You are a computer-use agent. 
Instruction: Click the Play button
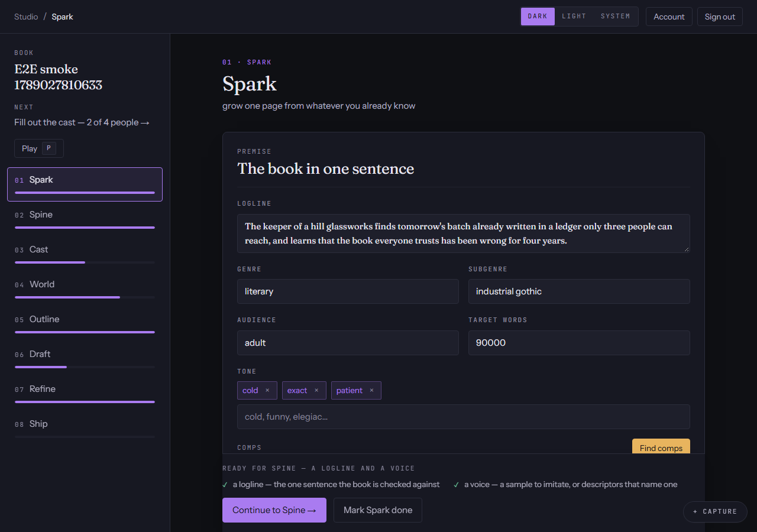(x=39, y=148)
